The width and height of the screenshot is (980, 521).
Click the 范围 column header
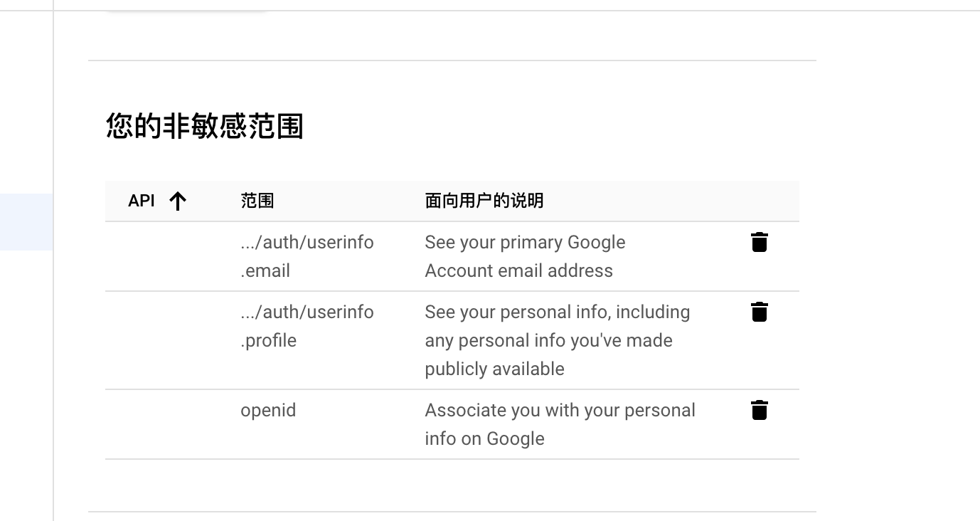coord(257,201)
